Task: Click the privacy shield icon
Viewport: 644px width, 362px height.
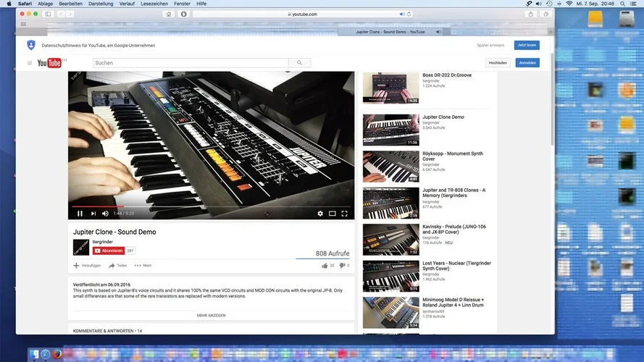Action: (x=31, y=45)
